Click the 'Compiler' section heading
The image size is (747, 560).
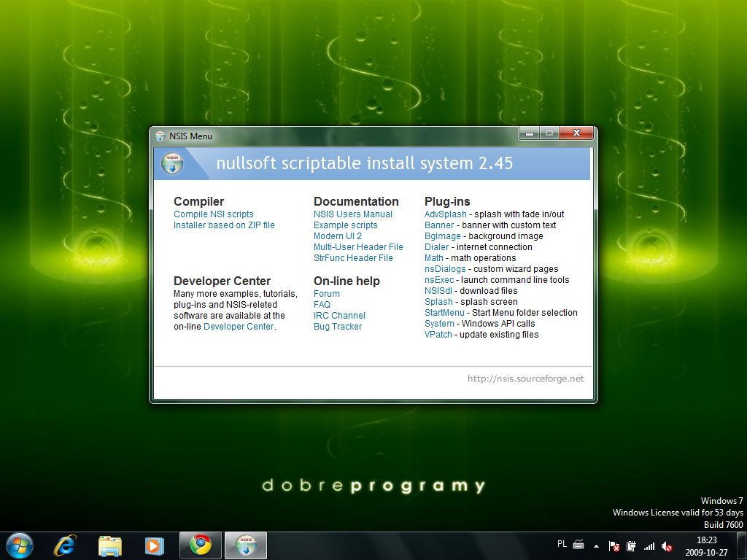point(198,201)
